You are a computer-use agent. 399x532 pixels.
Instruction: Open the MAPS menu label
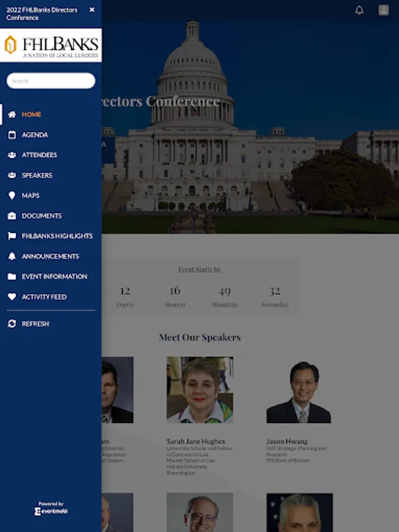click(31, 196)
